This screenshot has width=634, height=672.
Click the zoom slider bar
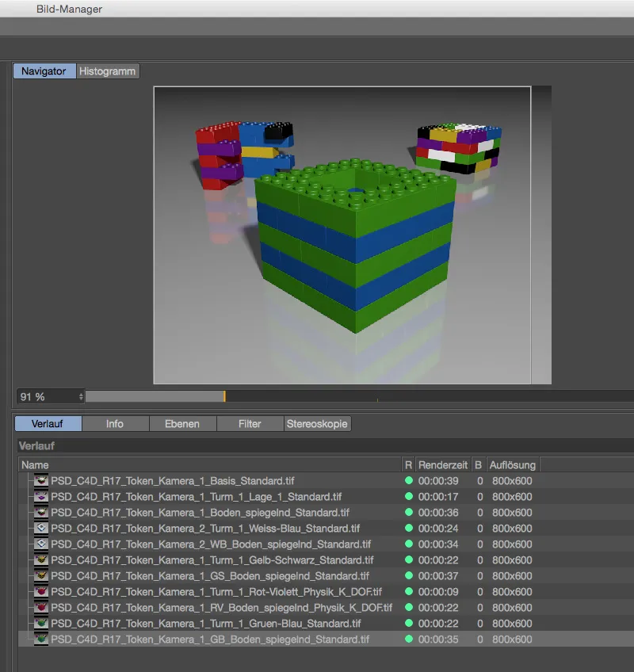(359, 397)
